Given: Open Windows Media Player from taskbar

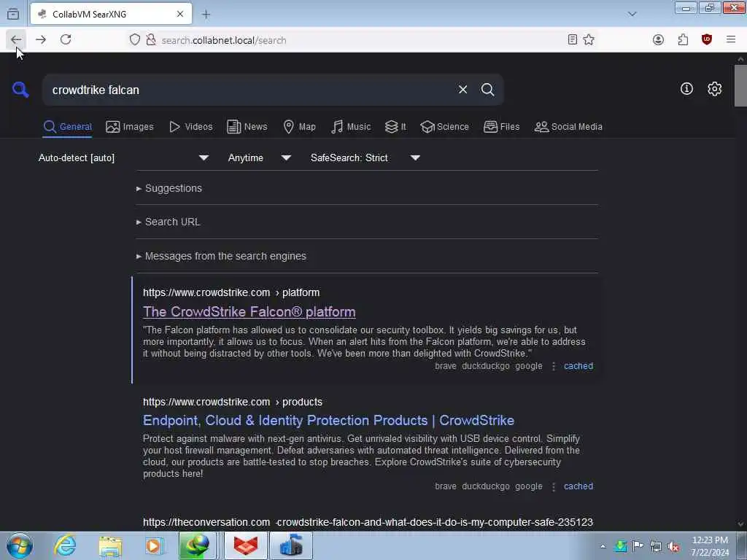Looking at the screenshot, I should pyautogui.click(x=153, y=545).
